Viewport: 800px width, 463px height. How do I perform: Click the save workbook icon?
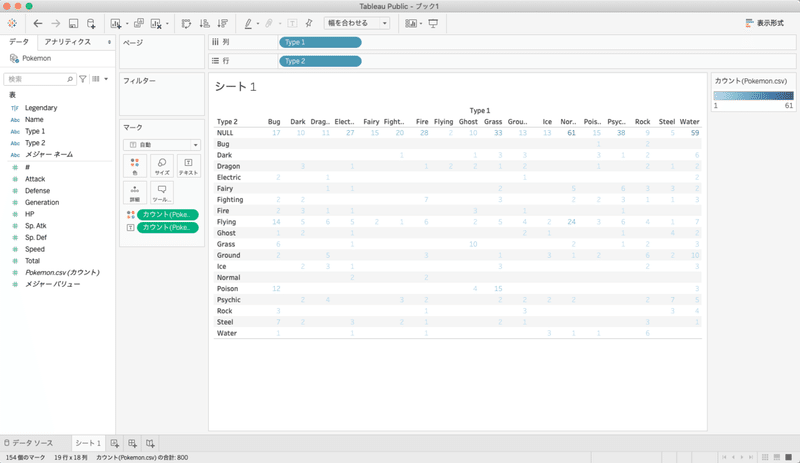[x=73, y=23]
